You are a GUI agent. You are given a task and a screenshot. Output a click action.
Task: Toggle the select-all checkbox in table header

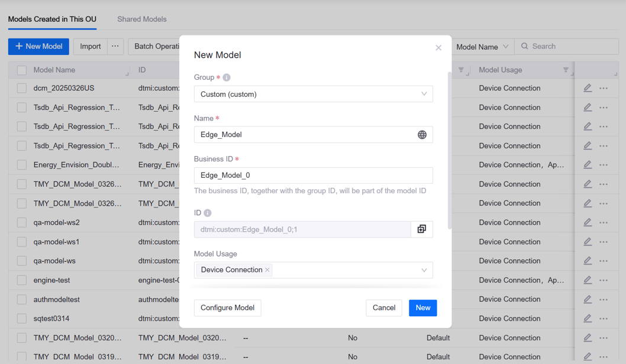(x=22, y=70)
